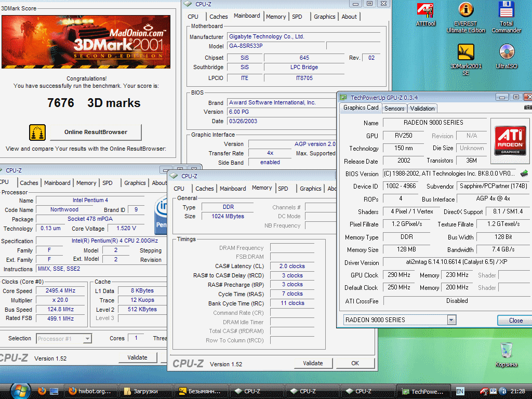Click the motherboard model GA-8SR533P value
Screen dimensions: 532x399
pyautogui.click(x=276, y=46)
